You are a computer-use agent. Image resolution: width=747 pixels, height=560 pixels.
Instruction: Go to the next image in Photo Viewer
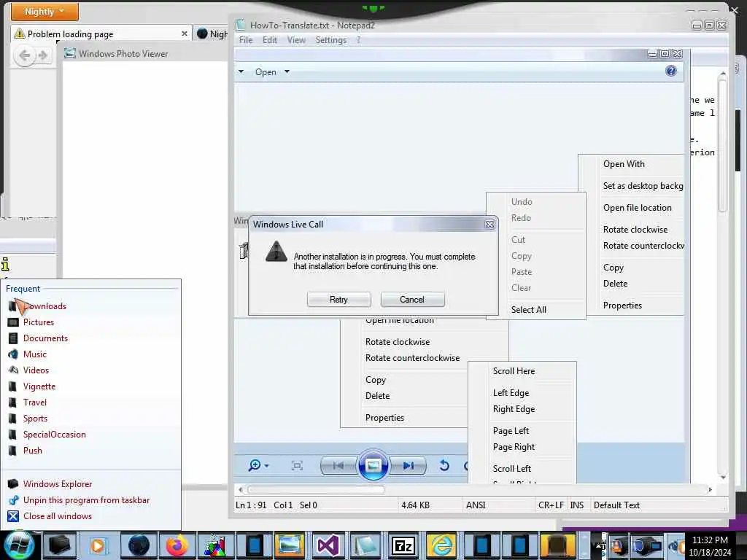pos(409,465)
